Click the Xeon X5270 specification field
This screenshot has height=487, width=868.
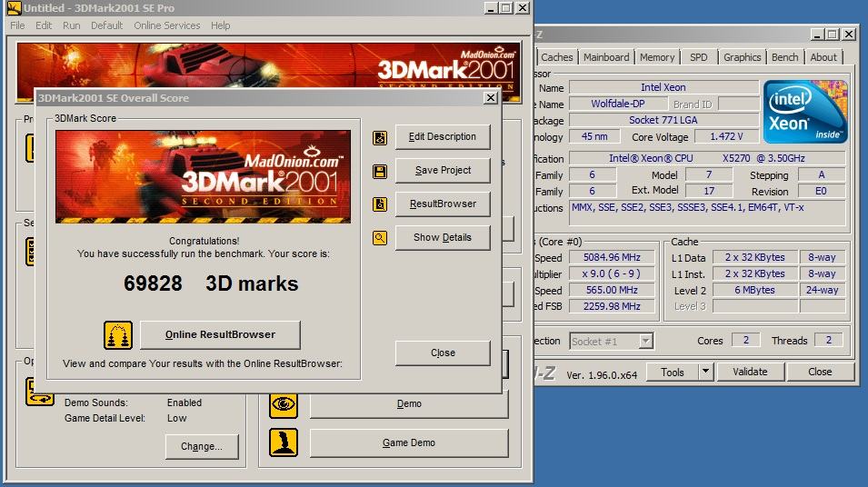tap(707, 158)
